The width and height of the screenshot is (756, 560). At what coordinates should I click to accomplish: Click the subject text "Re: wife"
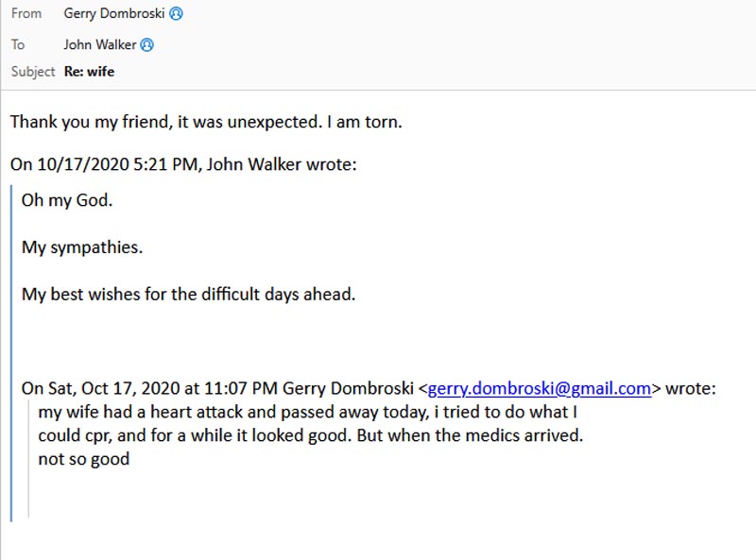point(89,71)
